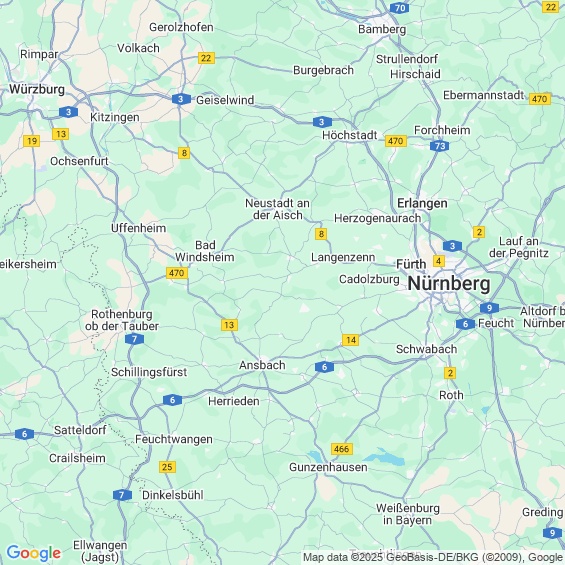Click the Gunzenhausen town label
The width and height of the screenshot is (565, 565).
click(328, 467)
